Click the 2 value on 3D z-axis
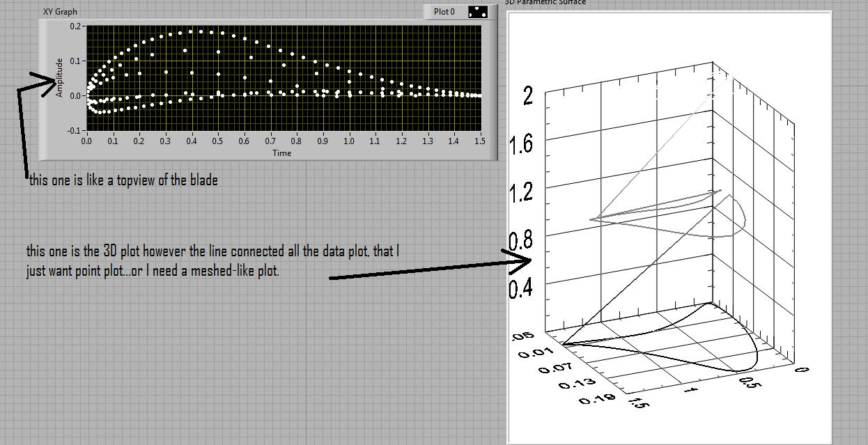Image resolution: width=868 pixels, height=445 pixels. 527,96
